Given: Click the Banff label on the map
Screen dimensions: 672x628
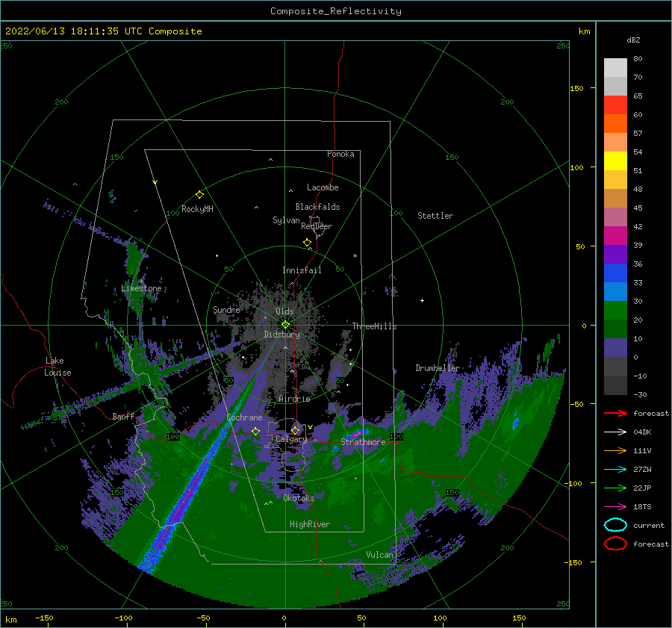Looking at the screenshot, I should pyautogui.click(x=123, y=416).
